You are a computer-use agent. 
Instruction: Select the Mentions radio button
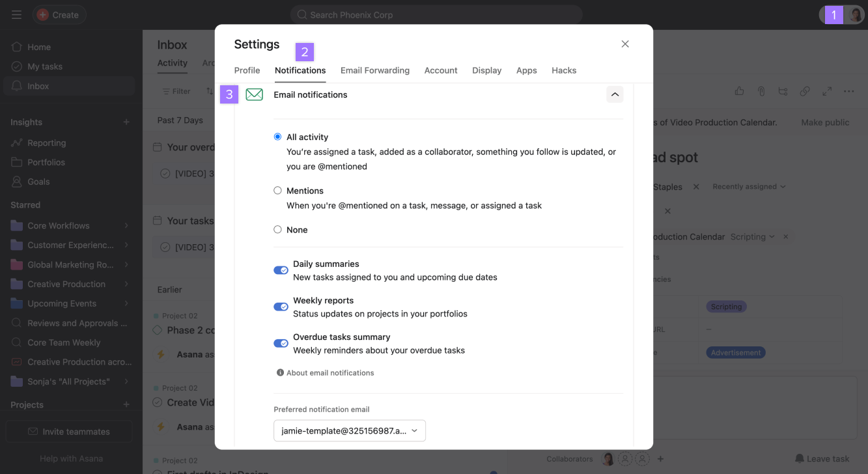tap(277, 190)
